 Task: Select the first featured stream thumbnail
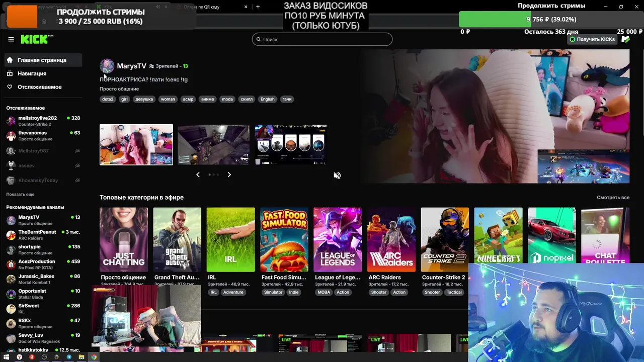click(x=136, y=144)
